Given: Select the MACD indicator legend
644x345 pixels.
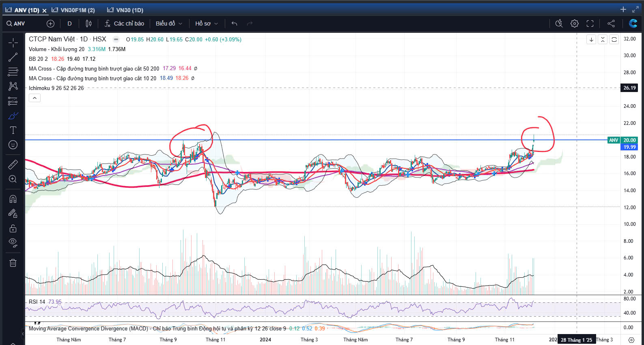Looking at the screenshot, I should click(157, 328).
